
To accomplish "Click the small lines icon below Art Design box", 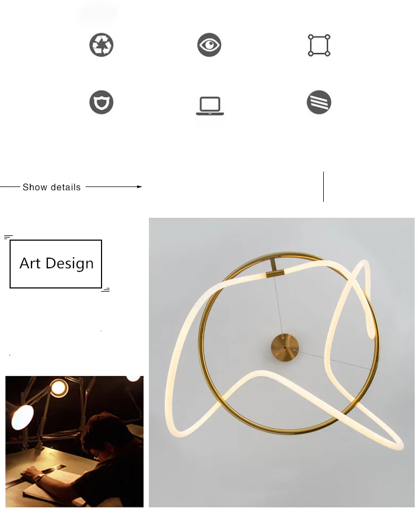I will click(x=105, y=290).
